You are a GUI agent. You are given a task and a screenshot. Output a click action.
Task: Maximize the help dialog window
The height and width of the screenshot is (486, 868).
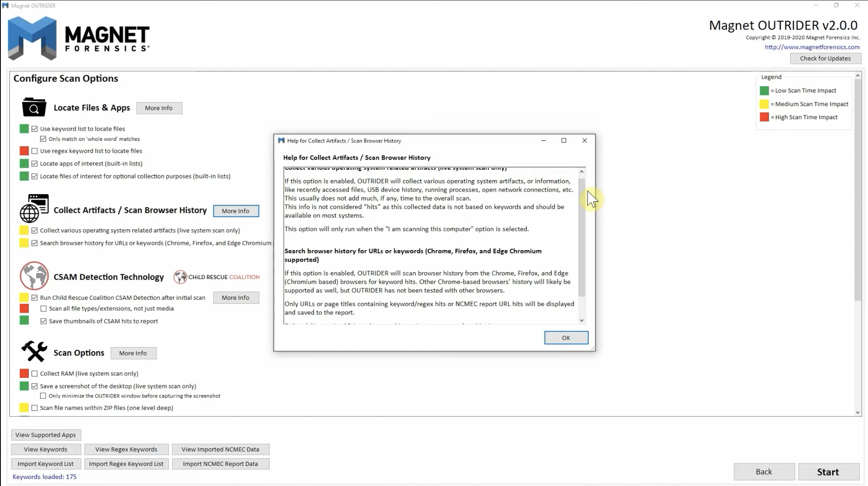(x=564, y=140)
